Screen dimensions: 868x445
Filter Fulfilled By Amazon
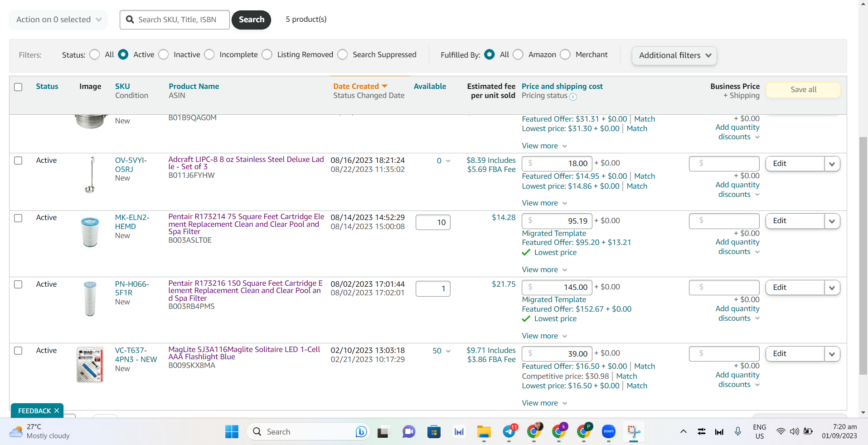pyautogui.click(x=518, y=54)
